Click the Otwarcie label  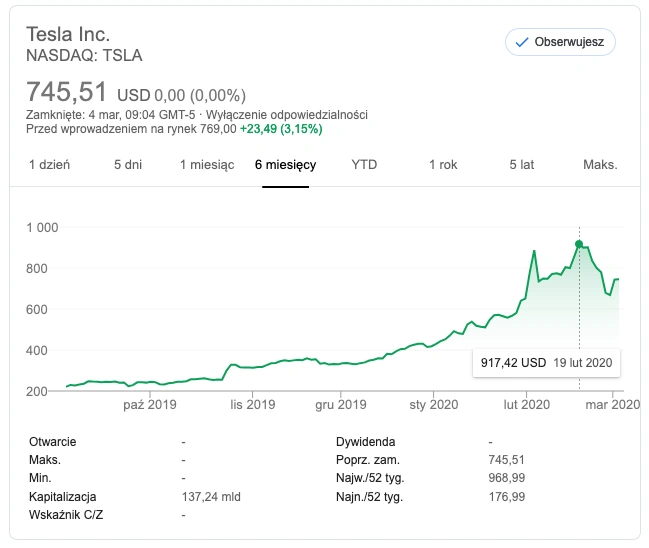[53, 442]
